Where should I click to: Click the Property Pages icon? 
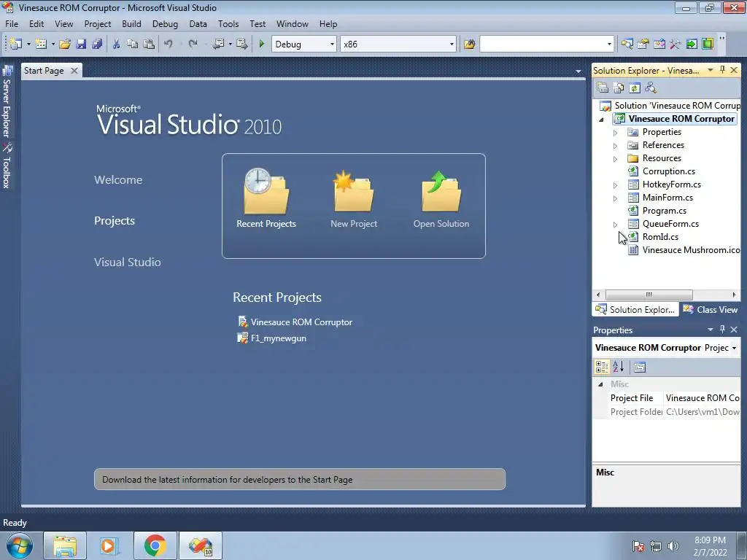click(640, 367)
